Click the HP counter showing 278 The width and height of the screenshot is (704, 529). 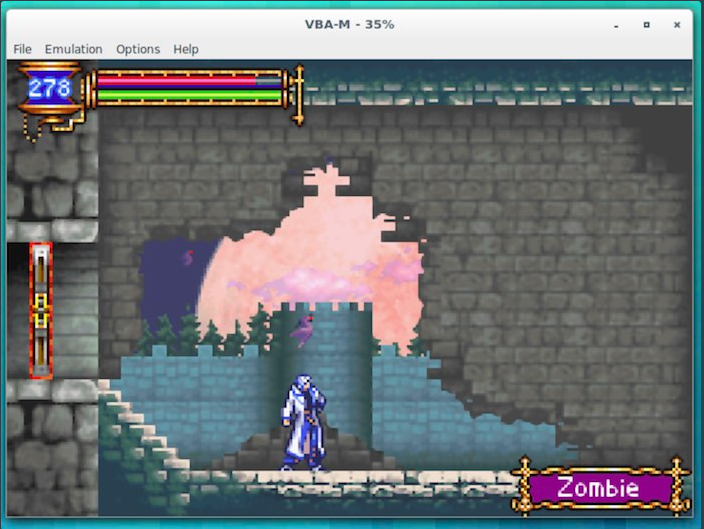49,88
